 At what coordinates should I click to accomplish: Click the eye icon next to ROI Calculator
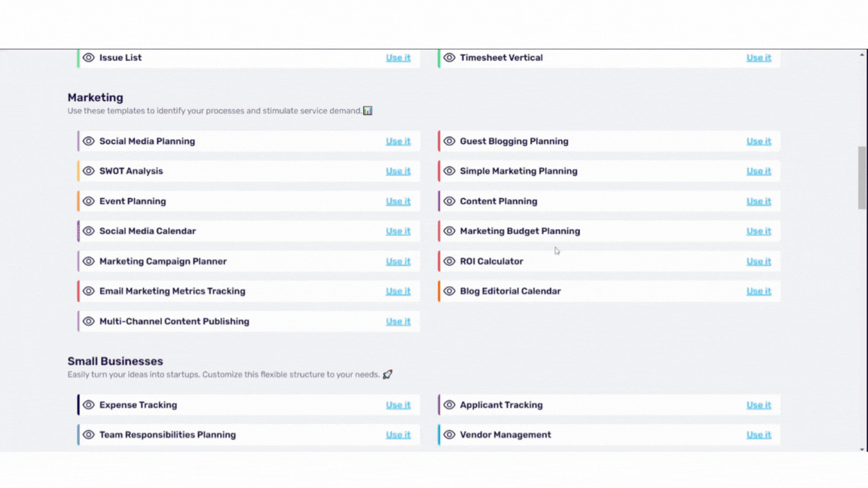pos(450,261)
